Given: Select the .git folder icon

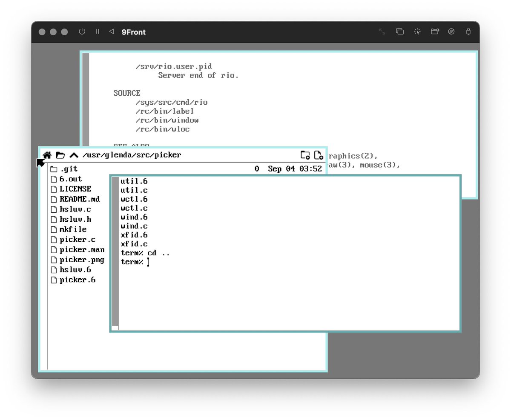Looking at the screenshot, I should click(54, 169).
